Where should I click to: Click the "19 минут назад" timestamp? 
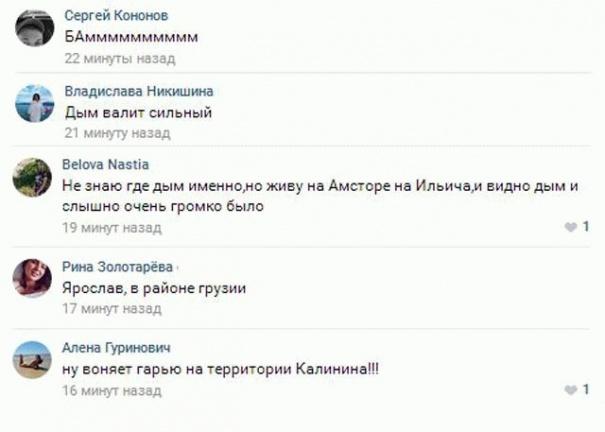coord(111,227)
